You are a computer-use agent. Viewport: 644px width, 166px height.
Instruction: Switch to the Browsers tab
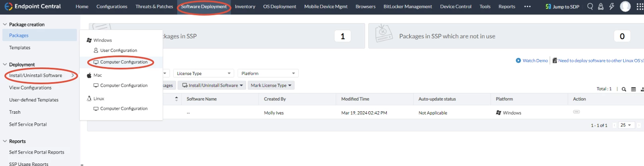(366, 6)
